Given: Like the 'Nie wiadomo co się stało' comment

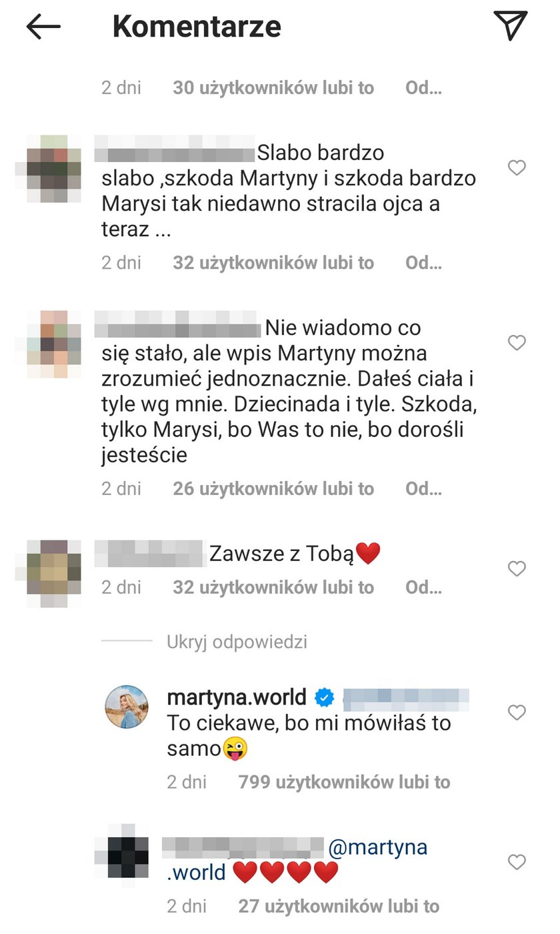Looking at the screenshot, I should (x=517, y=343).
